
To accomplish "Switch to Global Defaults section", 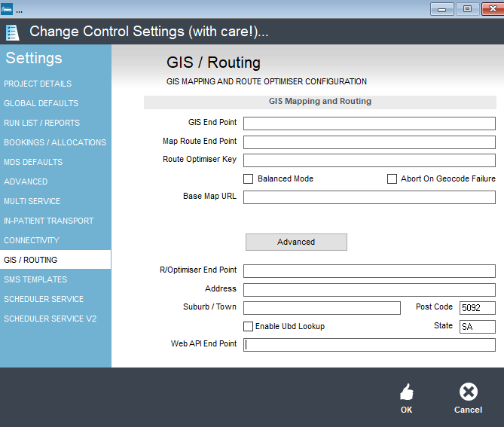I will pyautogui.click(x=41, y=103).
